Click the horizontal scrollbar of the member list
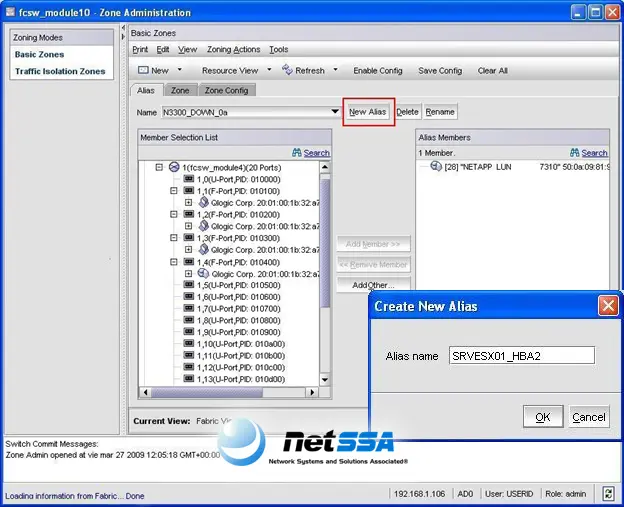This screenshot has height=507, width=624. pyautogui.click(x=229, y=392)
